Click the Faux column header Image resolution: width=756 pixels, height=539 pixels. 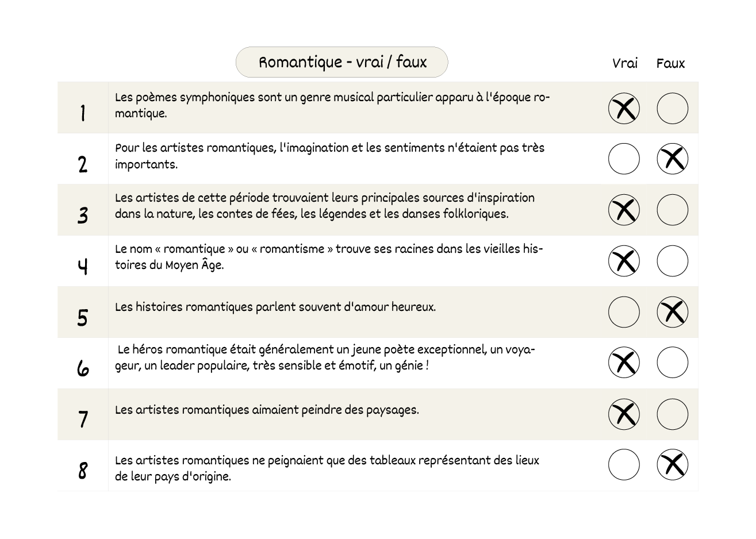click(x=671, y=63)
